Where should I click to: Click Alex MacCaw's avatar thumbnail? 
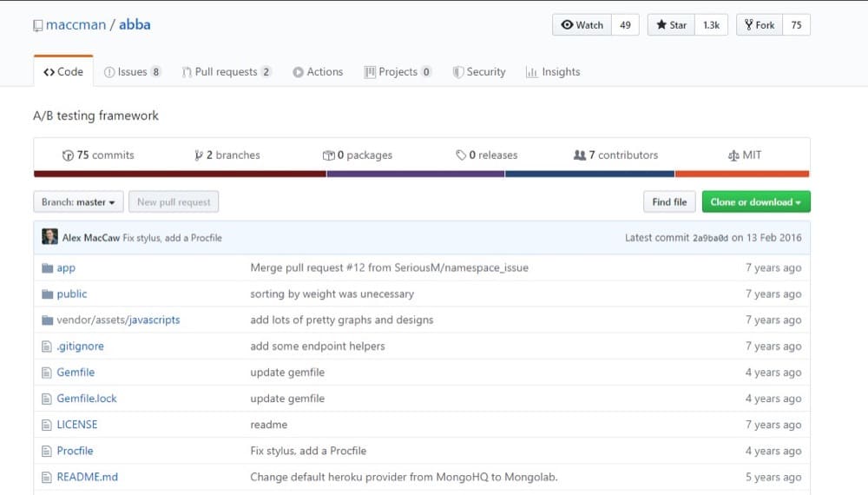click(49, 237)
